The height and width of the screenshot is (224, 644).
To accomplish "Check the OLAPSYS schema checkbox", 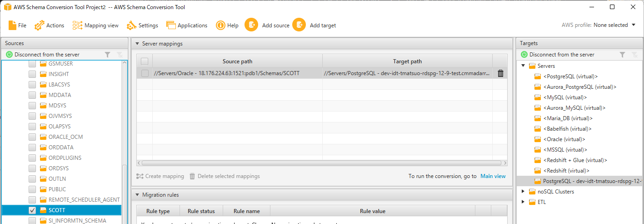I will click(32, 127).
